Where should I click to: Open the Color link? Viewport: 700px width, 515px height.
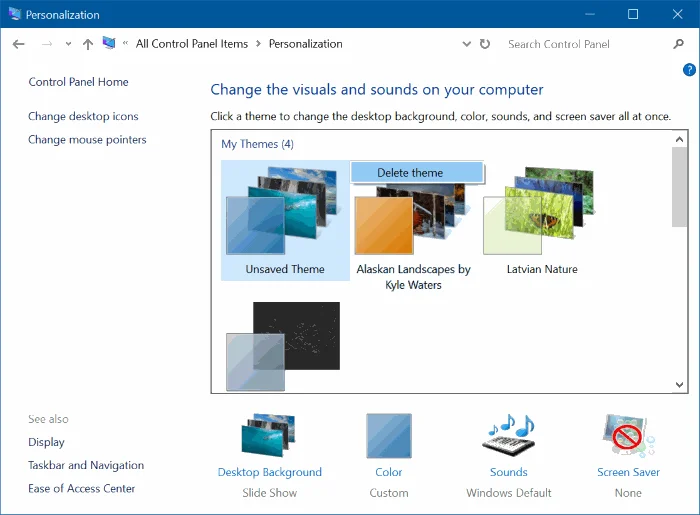(389, 472)
